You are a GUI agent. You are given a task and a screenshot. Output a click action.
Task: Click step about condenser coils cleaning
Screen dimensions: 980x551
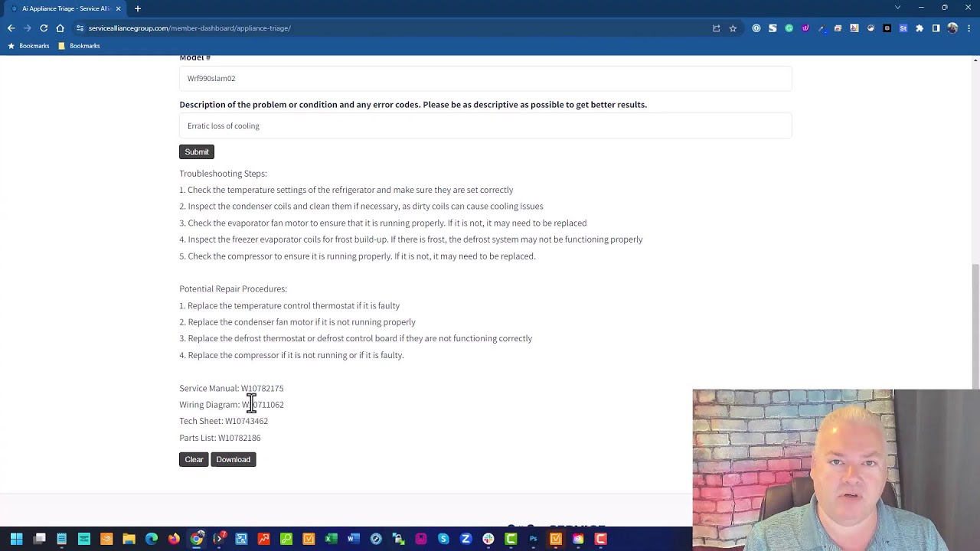click(x=361, y=207)
